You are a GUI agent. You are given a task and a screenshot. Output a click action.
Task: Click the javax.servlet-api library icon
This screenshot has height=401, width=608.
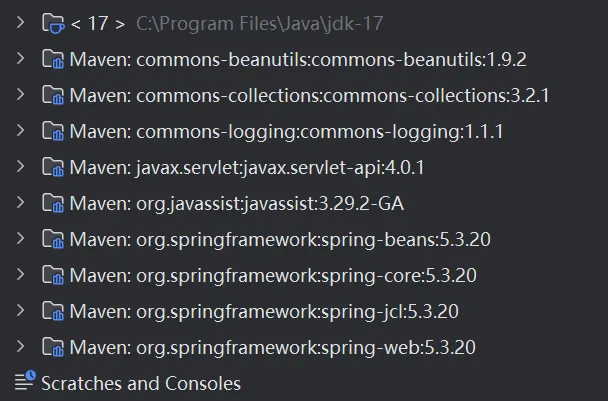[53, 168]
